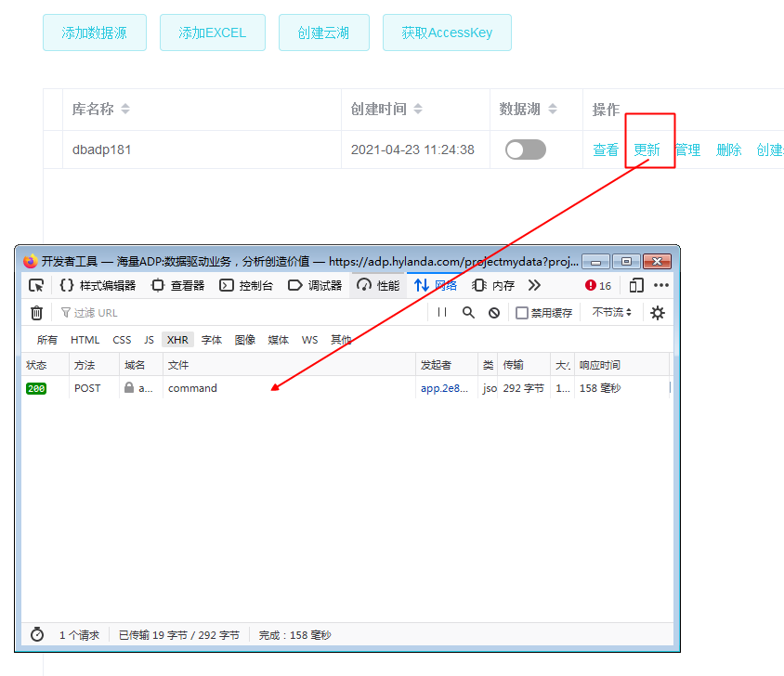Click the request blocking icon
Image resolution: width=784 pixels, height=676 pixels.
494,313
